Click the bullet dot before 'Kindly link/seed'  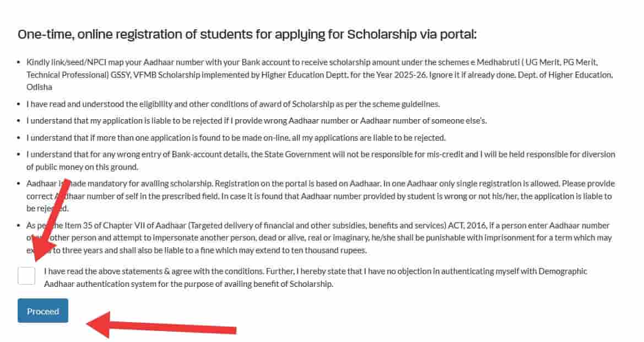point(19,62)
